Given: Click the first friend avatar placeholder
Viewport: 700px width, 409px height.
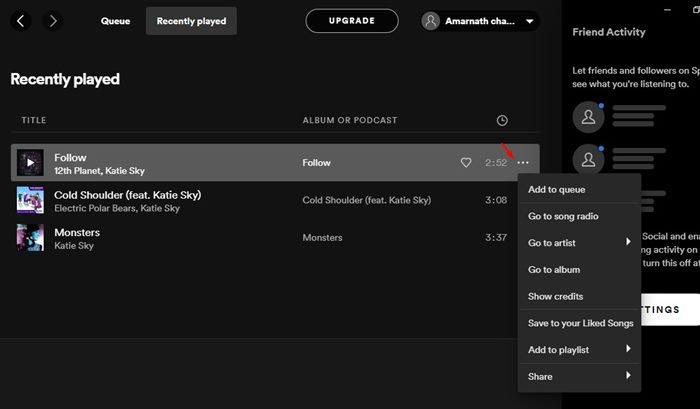Looking at the screenshot, I should click(588, 117).
